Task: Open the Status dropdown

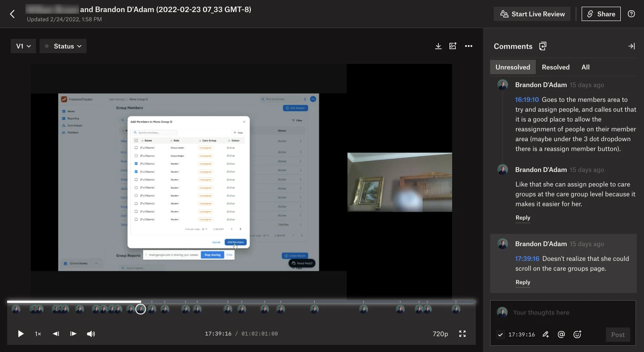Action: (x=63, y=46)
